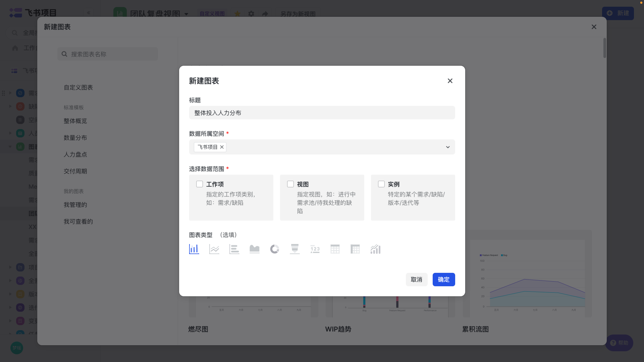Remove the 飞书项目 tag from the space field
Screen dimensions: 644x362
[222, 147]
